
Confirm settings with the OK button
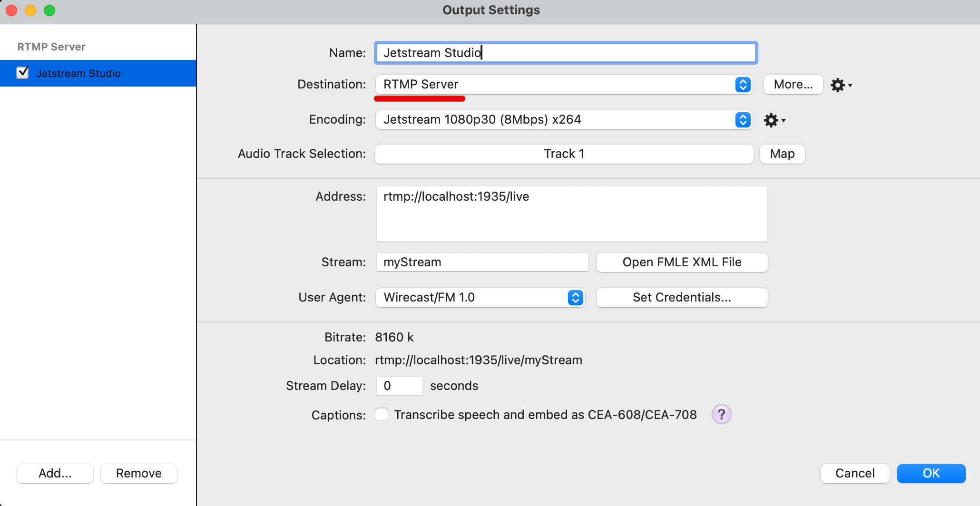pyautogui.click(x=931, y=474)
